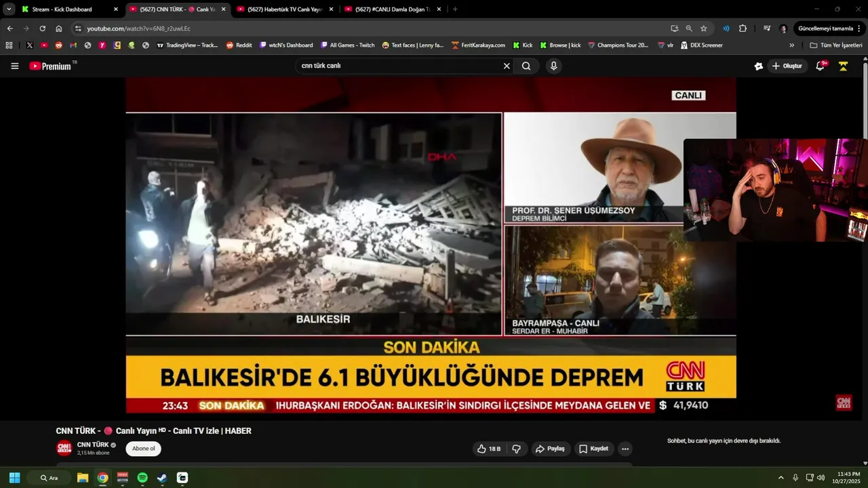Viewport: 868px width, 488px height.
Task: Close the Kick Dashboard tab
Action: click(116, 9)
